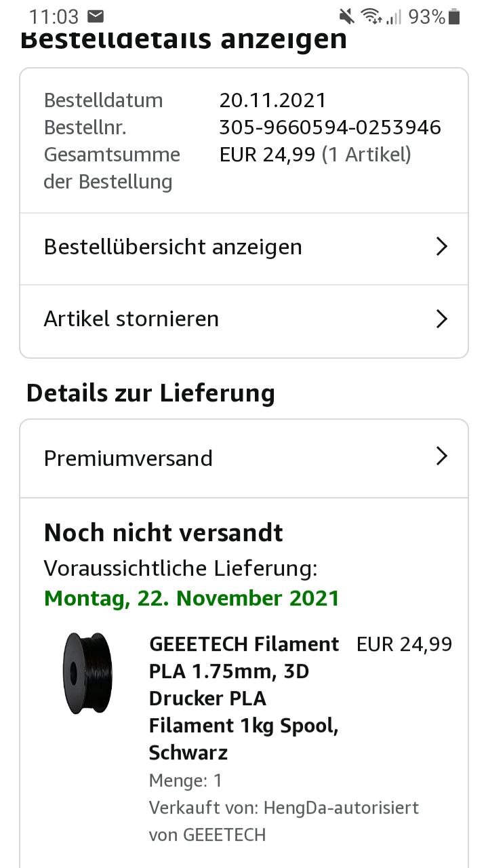Tap the battery icon in status bar

click(455, 16)
